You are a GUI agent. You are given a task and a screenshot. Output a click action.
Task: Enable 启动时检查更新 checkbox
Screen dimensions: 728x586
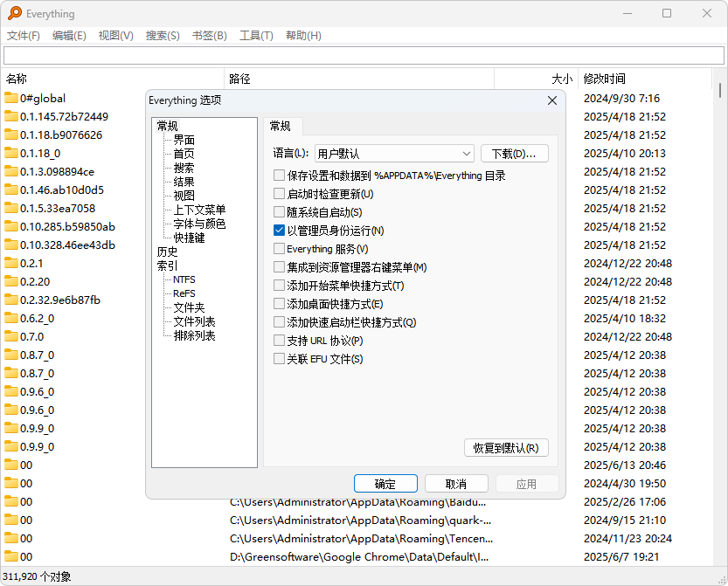tap(279, 194)
